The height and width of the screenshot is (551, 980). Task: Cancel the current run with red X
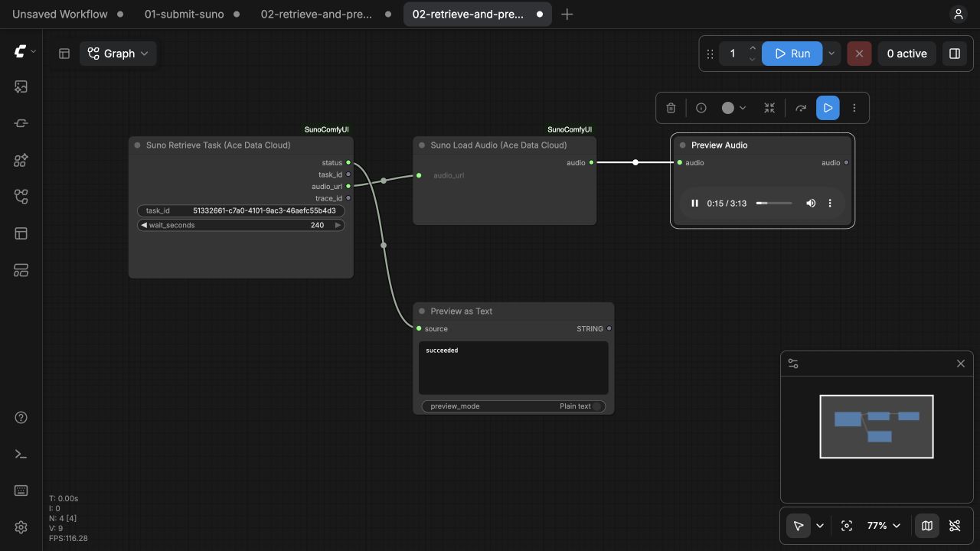point(859,54)
